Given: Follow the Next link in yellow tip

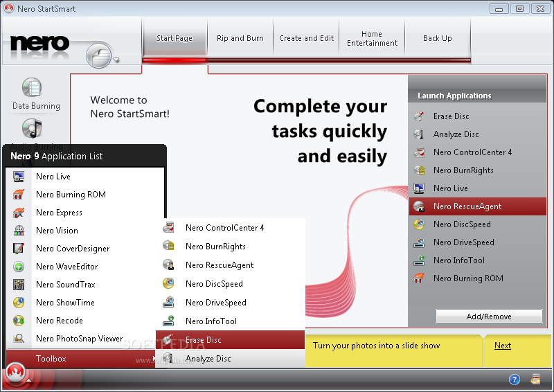Looking at the screenshot, I should pos(503,346).
